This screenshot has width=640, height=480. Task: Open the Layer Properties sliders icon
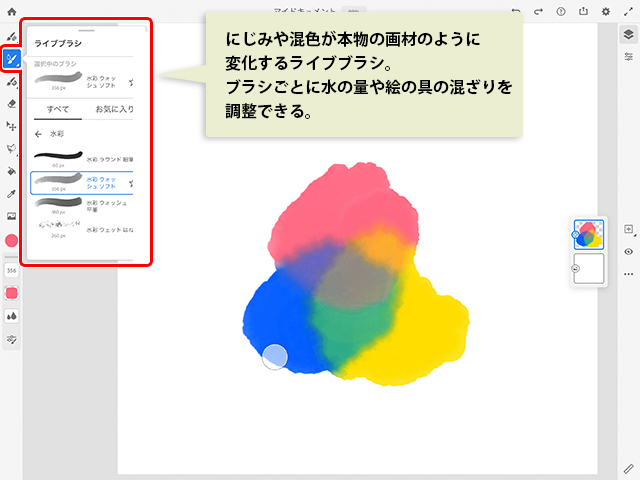(629, 57)
